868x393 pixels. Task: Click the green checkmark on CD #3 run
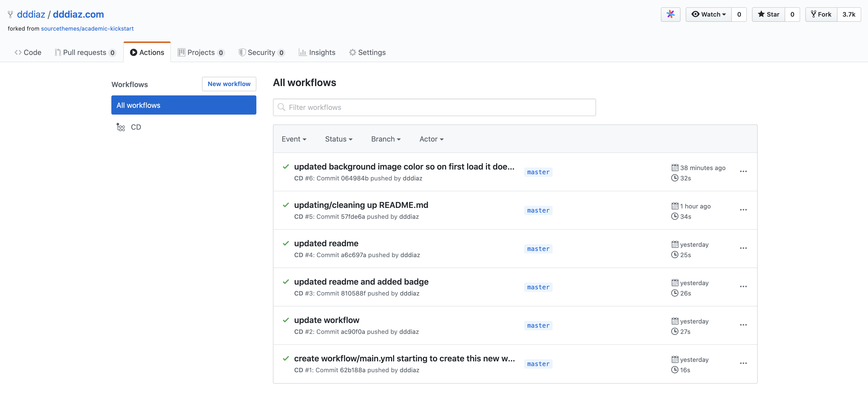pyautogui.click(x=286, y=282)
